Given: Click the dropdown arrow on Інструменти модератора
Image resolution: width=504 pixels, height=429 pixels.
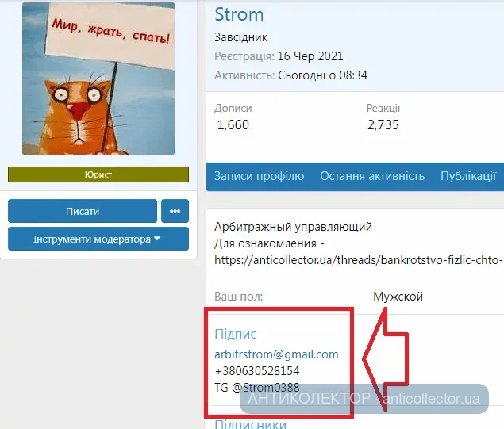Looking at the screenshot, I should pos(157,239).
